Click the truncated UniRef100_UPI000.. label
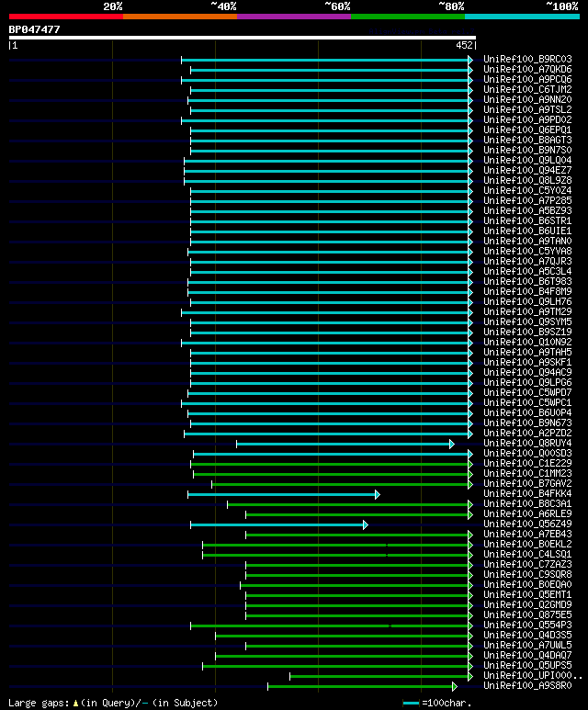The width and height of the screenshot is (588, 710). pos(532,676)
